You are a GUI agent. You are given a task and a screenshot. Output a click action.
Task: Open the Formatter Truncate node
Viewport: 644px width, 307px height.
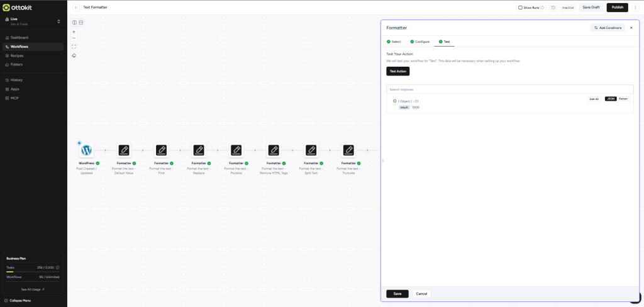(x=348, y=150)
